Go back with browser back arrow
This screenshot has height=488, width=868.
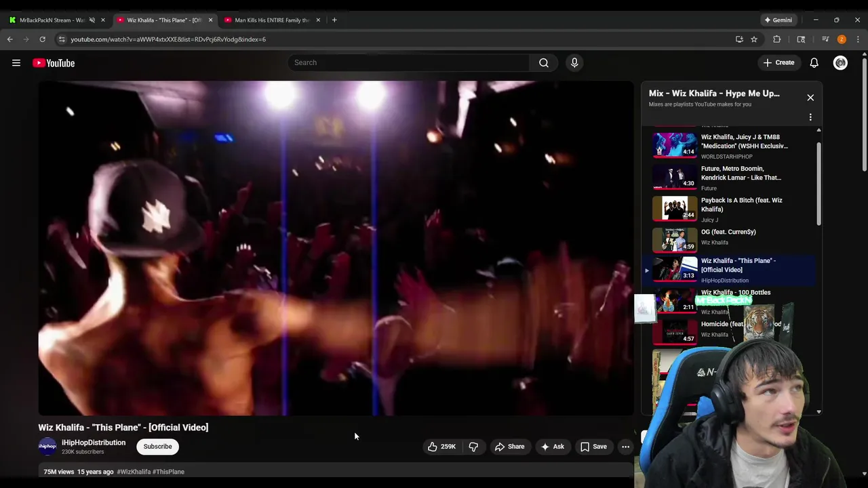click(x=10, y=39)
